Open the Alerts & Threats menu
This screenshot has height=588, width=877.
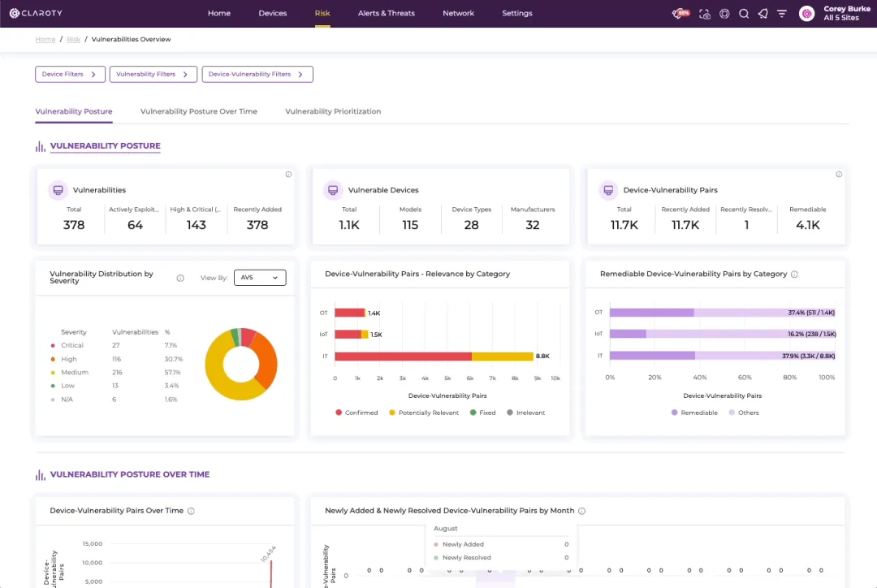[387, 14]
